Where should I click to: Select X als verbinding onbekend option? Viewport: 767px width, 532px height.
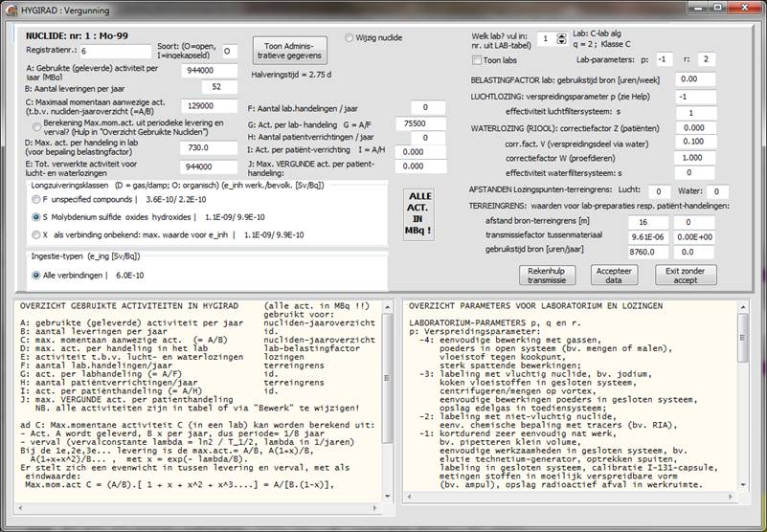(x=35, y=234)
